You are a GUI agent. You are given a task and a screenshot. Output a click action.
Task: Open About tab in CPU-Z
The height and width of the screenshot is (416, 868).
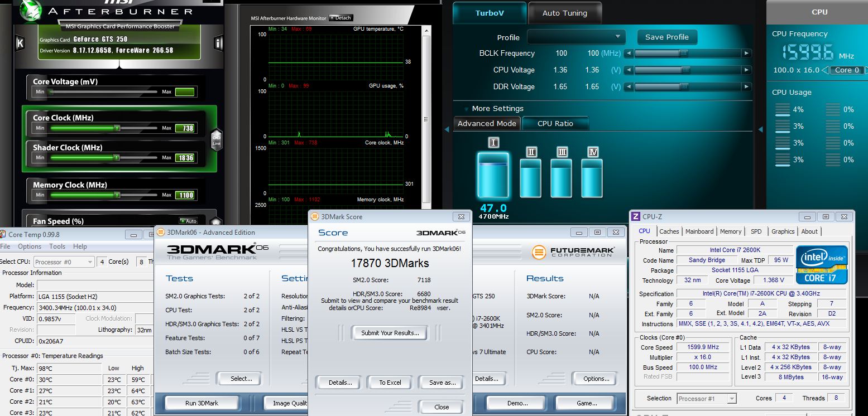pyautogui.click(x=809, y=231)
